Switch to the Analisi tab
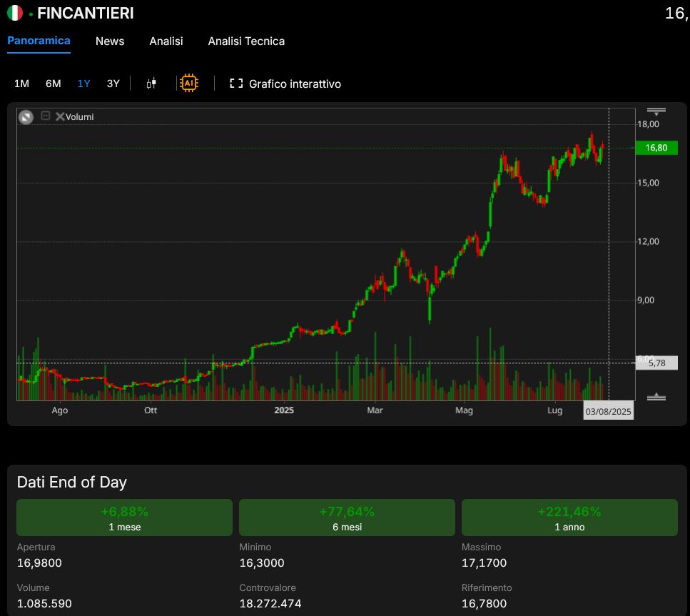Viewport: 690px width, 616px height. 166,41
